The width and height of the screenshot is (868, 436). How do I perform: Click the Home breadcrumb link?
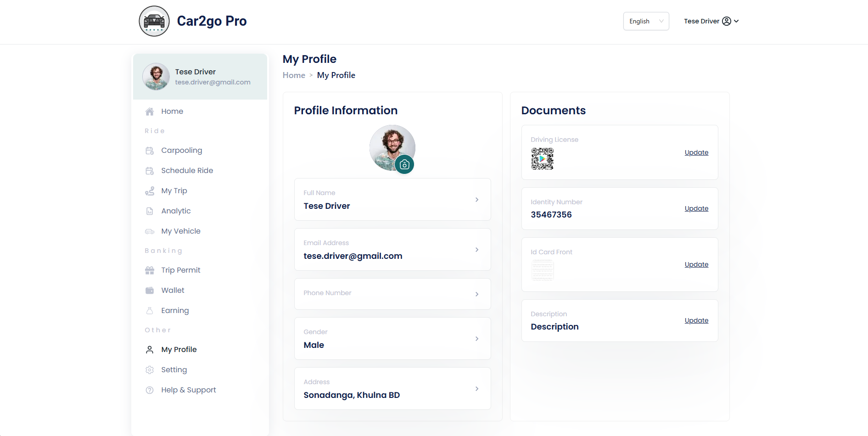point(294,75)
